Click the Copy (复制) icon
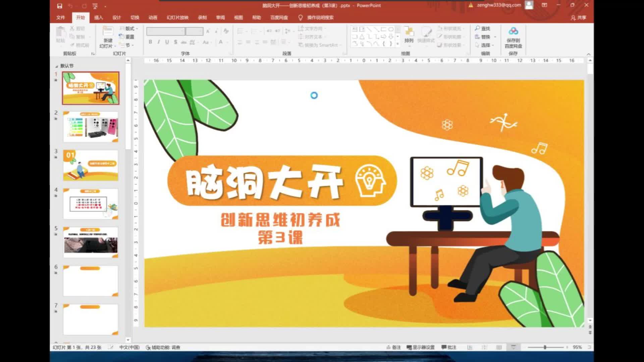This screenshot has height=362, width=644. (72, 37)
